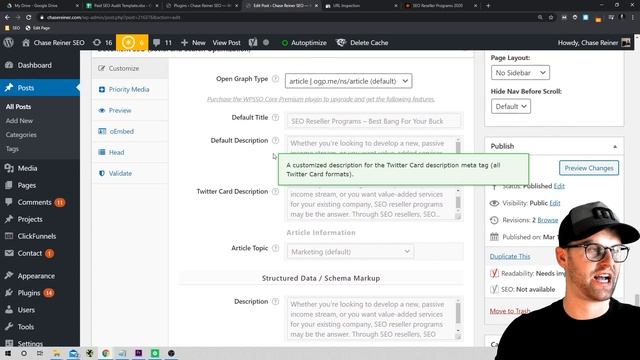Open the Open Graph Type dropdown
Viewport: 640px width, 360px height.
[349, 81]
